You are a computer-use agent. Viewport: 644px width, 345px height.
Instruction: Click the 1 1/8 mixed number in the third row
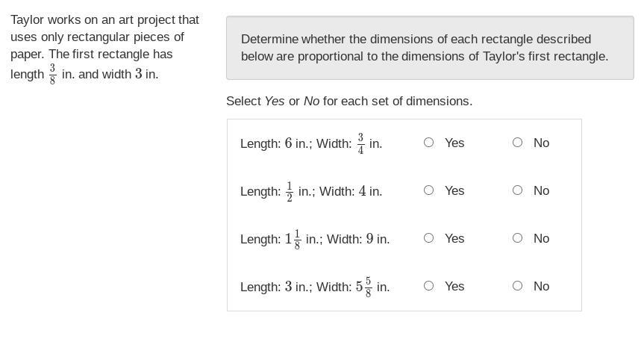point(293,239)
